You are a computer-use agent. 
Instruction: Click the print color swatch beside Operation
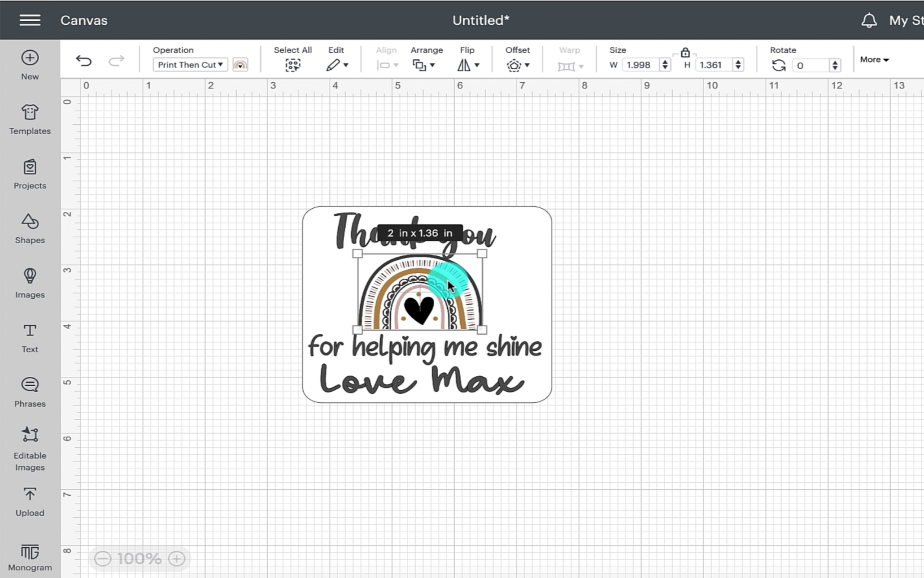(x=240, y=65)
